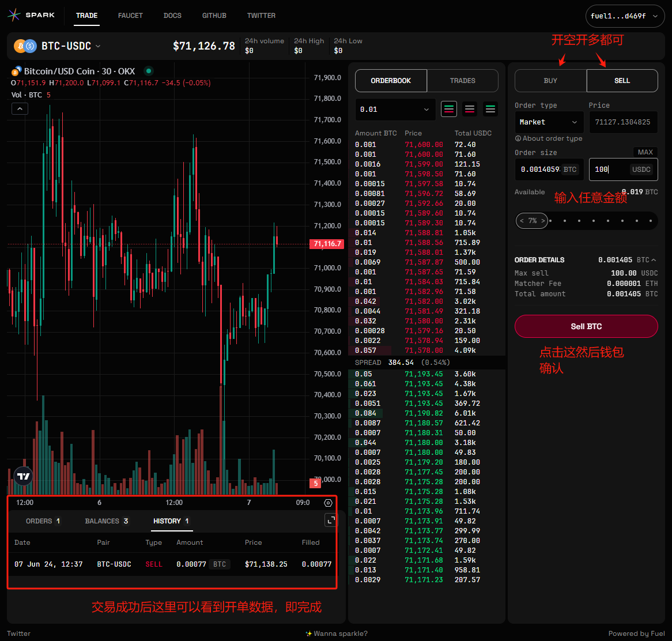Viewport: 672px width, 641px height.
Task: Click the 24h High label
Action: pyautogui.click(x=309, y=41)
